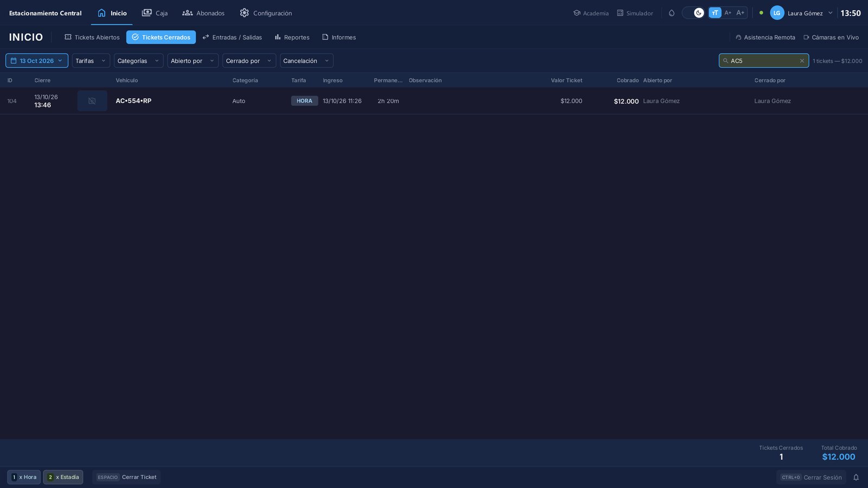Click Estacionamiento Central title
Screen dimensions: 868x488
(x=46, y=13)
